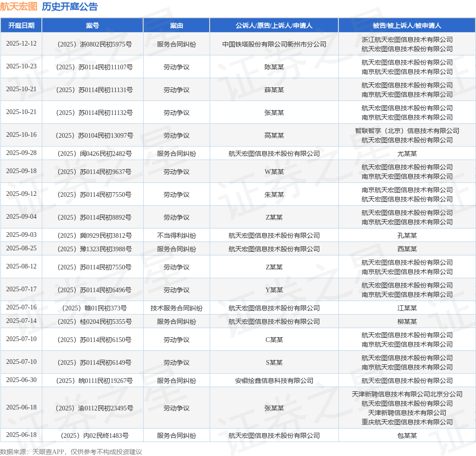
Task: Select date cell 2025-09-28
Action: (21, 153)
